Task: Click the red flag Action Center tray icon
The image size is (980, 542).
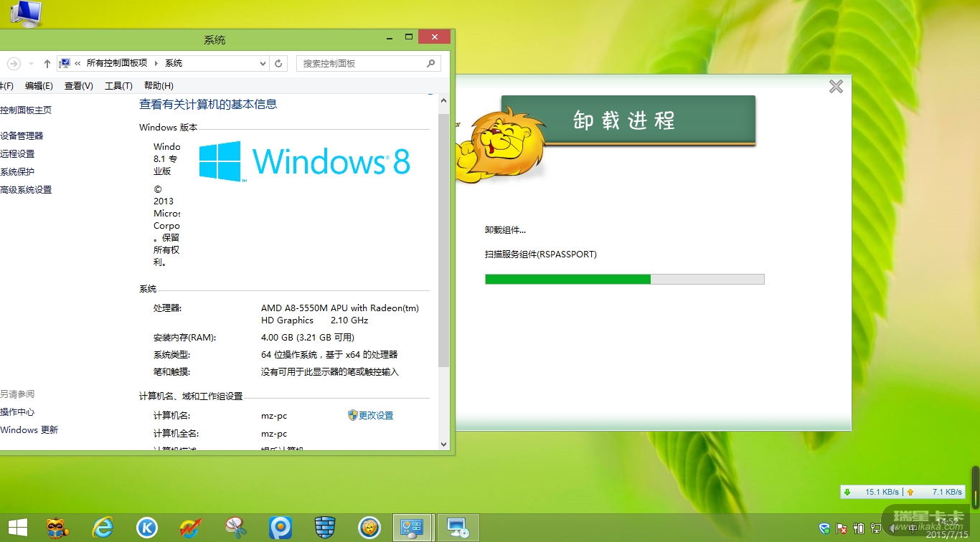Action: (842, 528)
